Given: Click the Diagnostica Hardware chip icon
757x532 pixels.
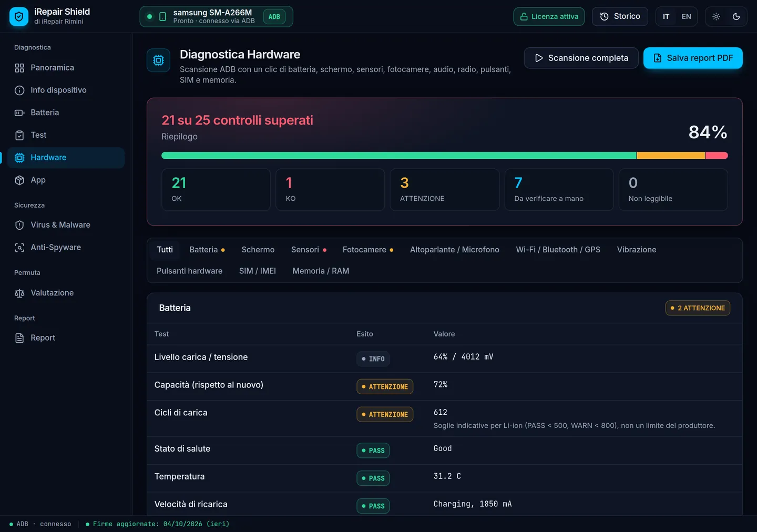Looking at the screenshot, I should tap(158, 60).
